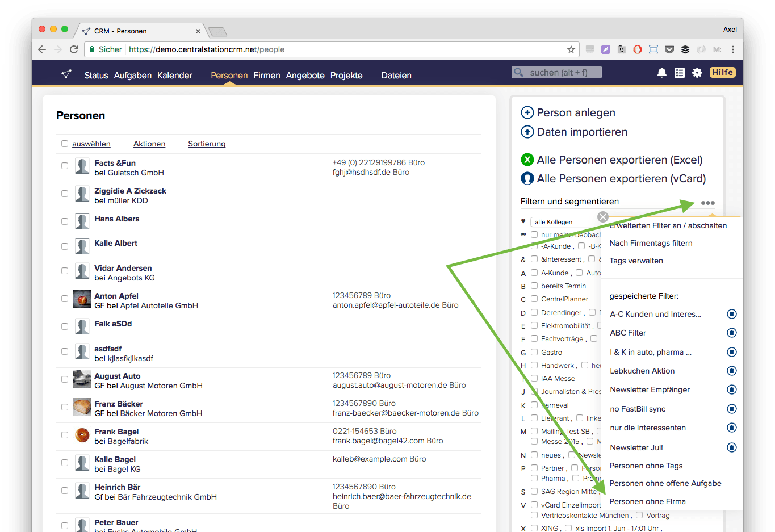
Task: Switch to the Firmen tab
Action: [267, 76]
